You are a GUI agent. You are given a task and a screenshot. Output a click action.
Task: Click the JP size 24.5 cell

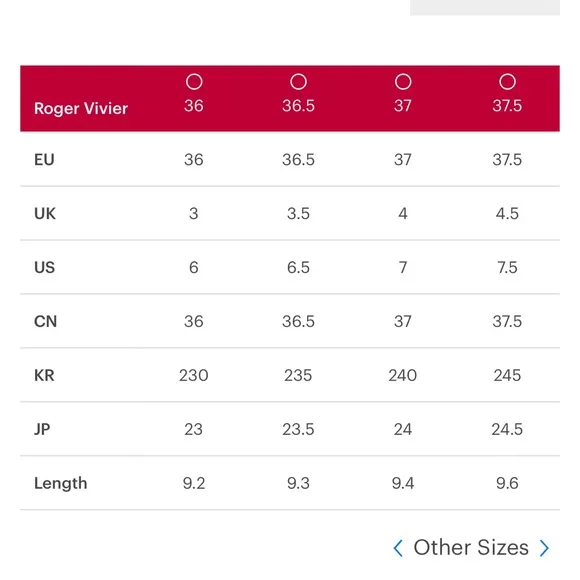[507, 429]
